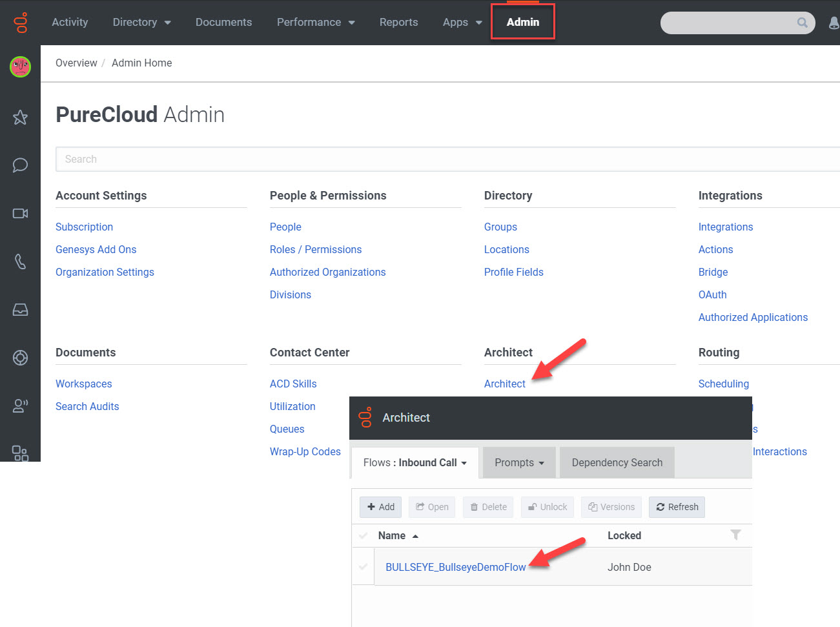The width and height of the screenshot is (840, 627).
Task: Open the Prompts dropdown tab
Action: (x=519, y=462)
